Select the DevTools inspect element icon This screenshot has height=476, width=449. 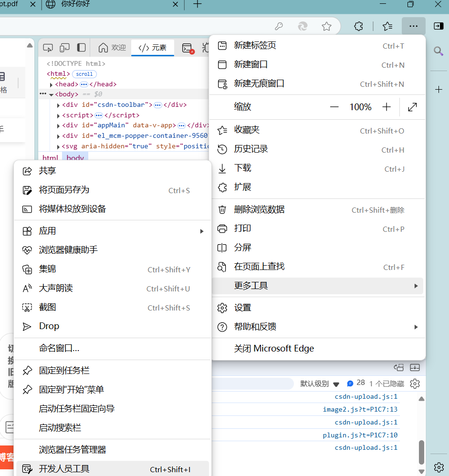(x=48, y=48)
